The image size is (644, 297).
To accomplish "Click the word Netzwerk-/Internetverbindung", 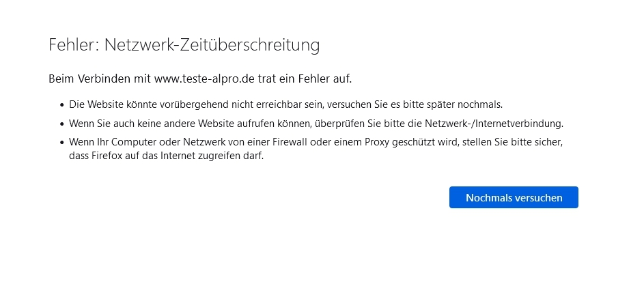I will pyautogui.click(x=494, y=124).
